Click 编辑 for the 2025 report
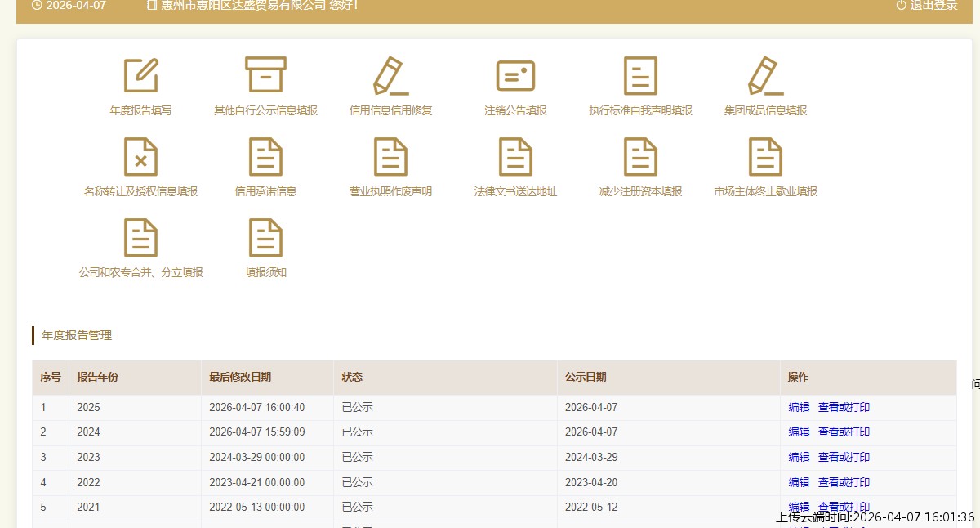The image size is (980, 528). [x=799, y=407]
